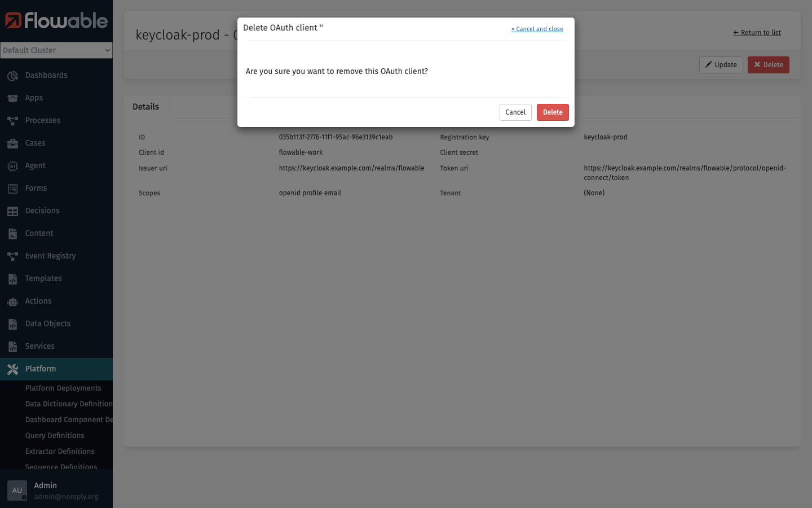Navigate to Content
The height and width of the screenshot is (508, 812).
(39, 233)
